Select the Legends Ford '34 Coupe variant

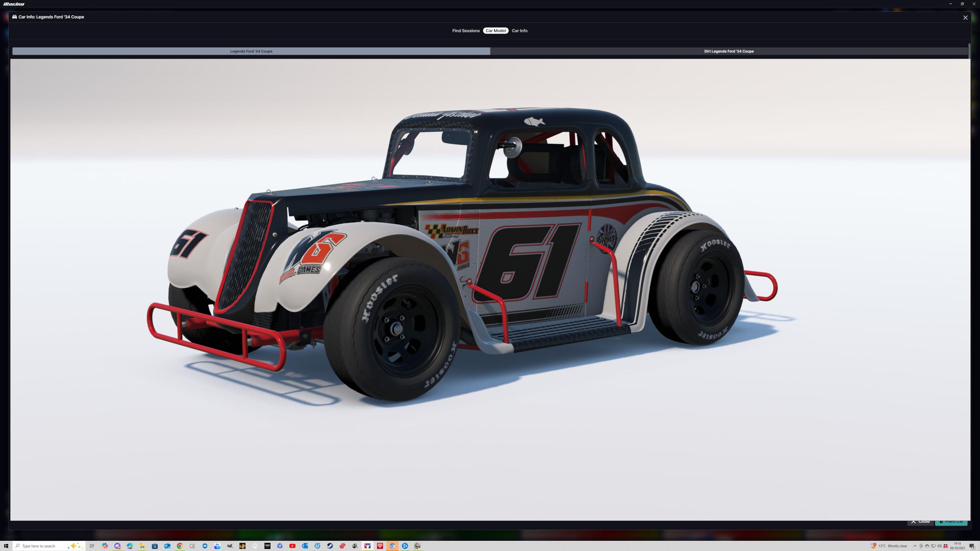pos(251,51)
